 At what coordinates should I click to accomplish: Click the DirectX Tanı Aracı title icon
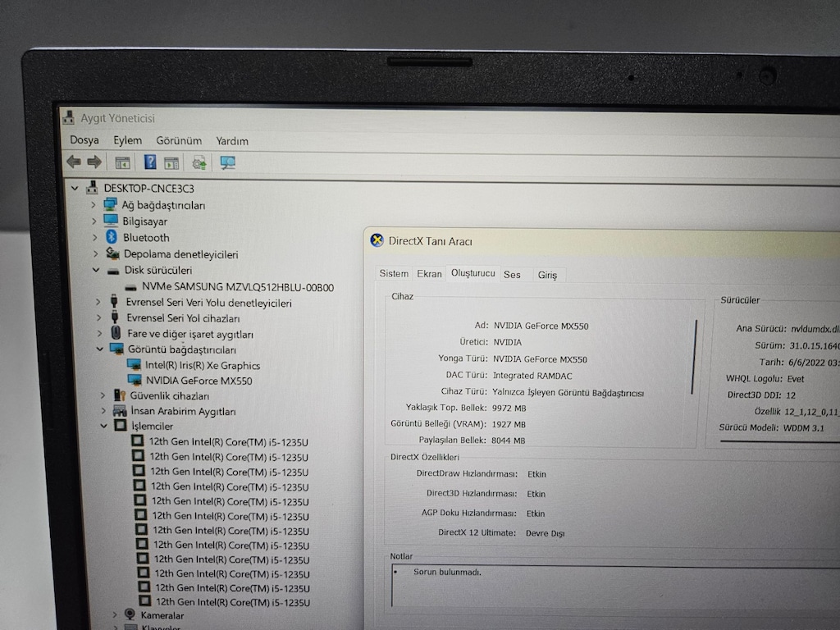(377, 240)
